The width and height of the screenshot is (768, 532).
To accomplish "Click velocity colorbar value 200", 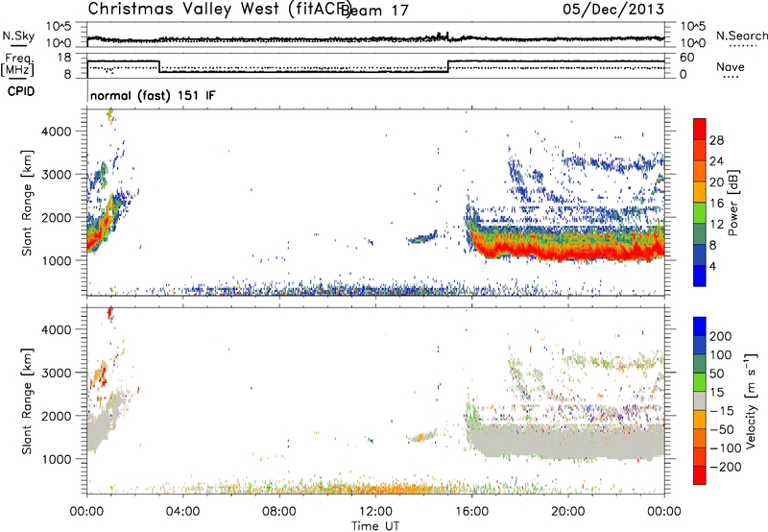I will (721, 336).
